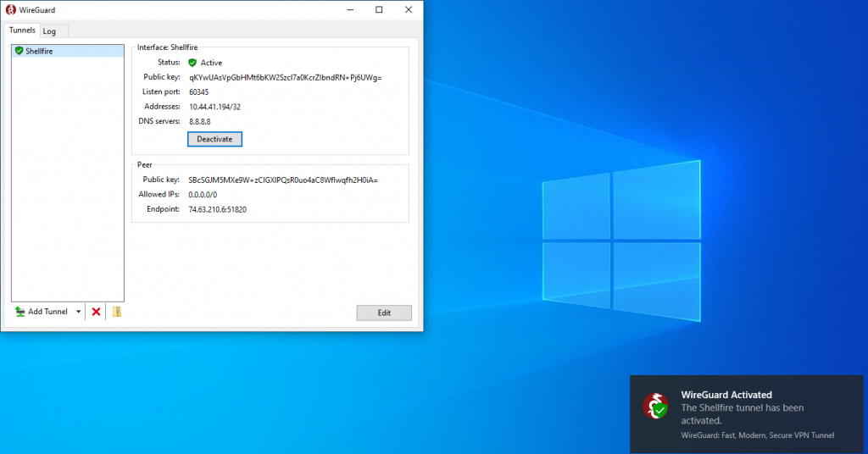
Task: Click the green shield icon beside Shellfire tunnel
Action: tap(19, 51)
